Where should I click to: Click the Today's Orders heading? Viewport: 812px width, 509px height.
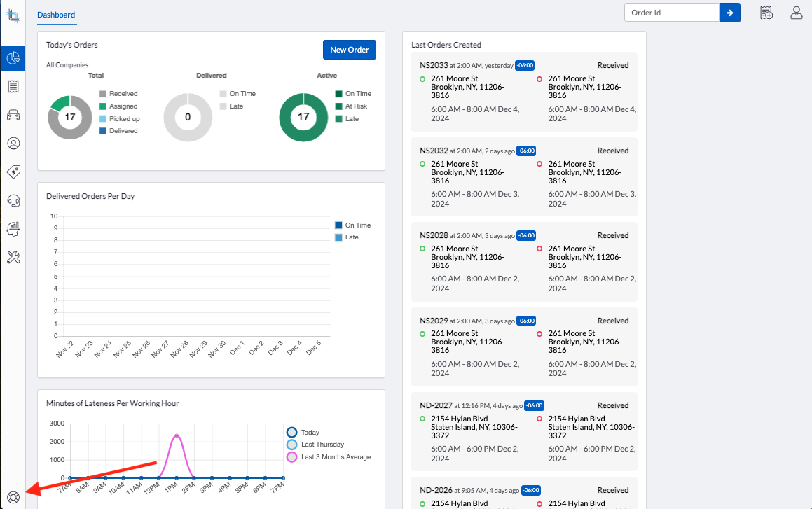[72, 45]
